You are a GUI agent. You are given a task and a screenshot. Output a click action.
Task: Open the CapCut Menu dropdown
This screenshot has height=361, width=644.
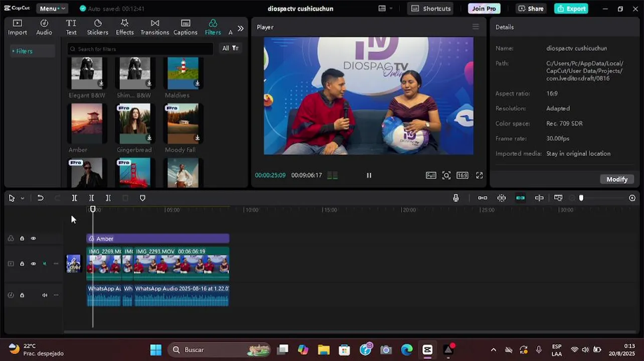tap(52, 9)
